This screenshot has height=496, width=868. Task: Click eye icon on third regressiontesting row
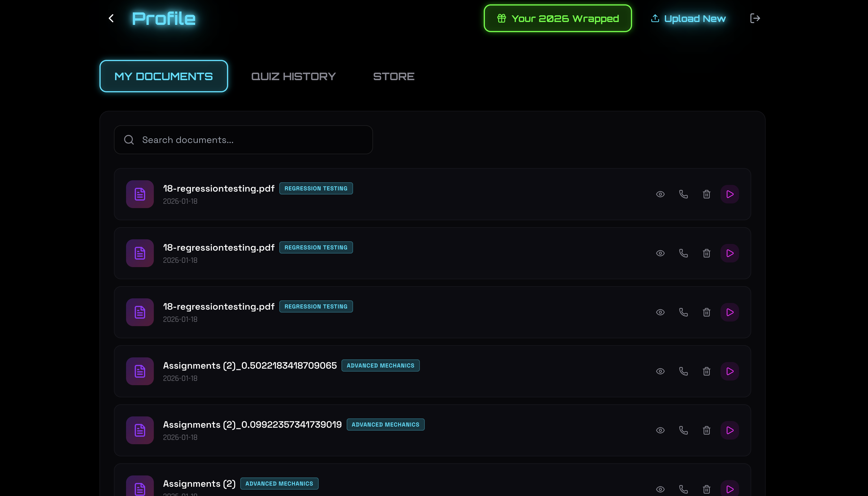point(660,312)
